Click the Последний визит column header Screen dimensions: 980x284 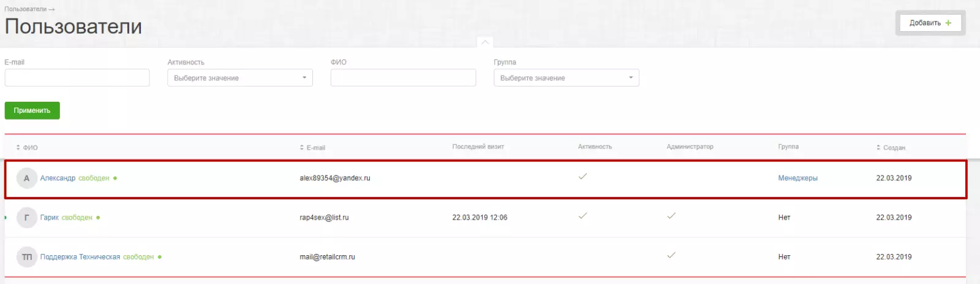[478, 147]
